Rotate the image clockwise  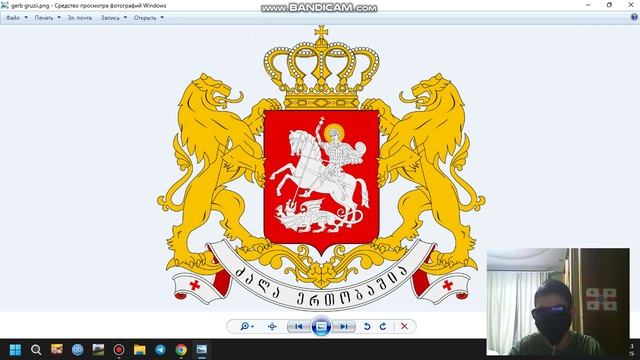pyautogui.click(x=383, y=326)
